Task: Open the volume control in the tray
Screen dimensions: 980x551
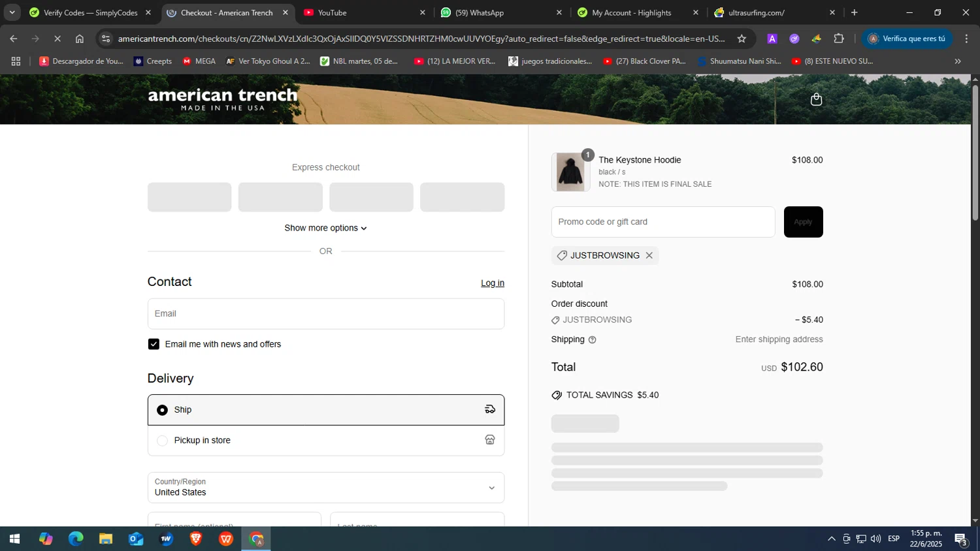Action: pos(875,539)
